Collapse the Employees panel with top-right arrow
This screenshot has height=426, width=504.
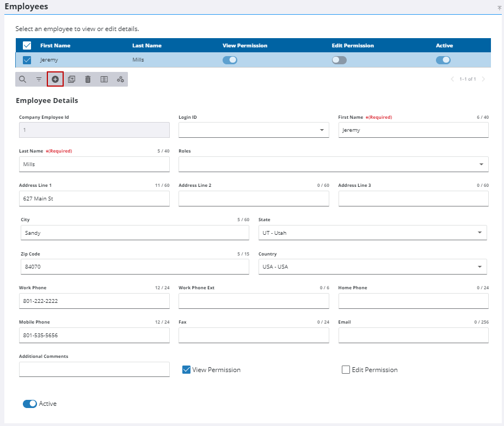pos(499,8)
